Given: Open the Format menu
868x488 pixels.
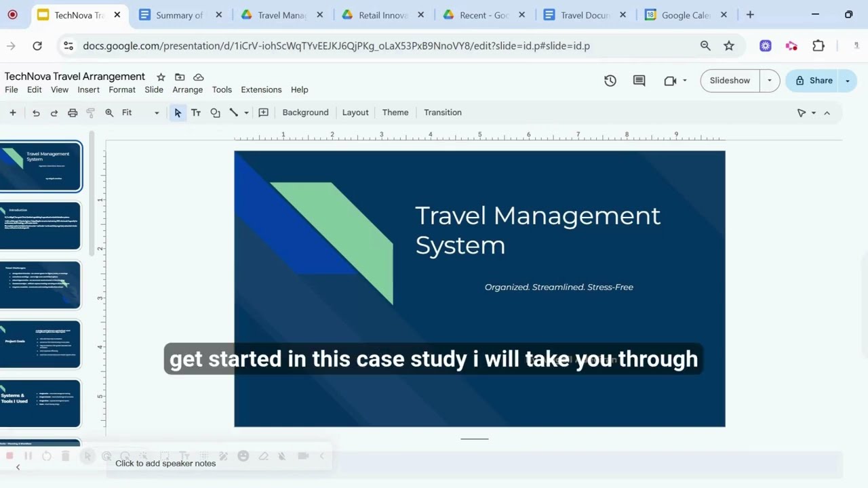Looking at the screenshot, I should pos(122,89).
